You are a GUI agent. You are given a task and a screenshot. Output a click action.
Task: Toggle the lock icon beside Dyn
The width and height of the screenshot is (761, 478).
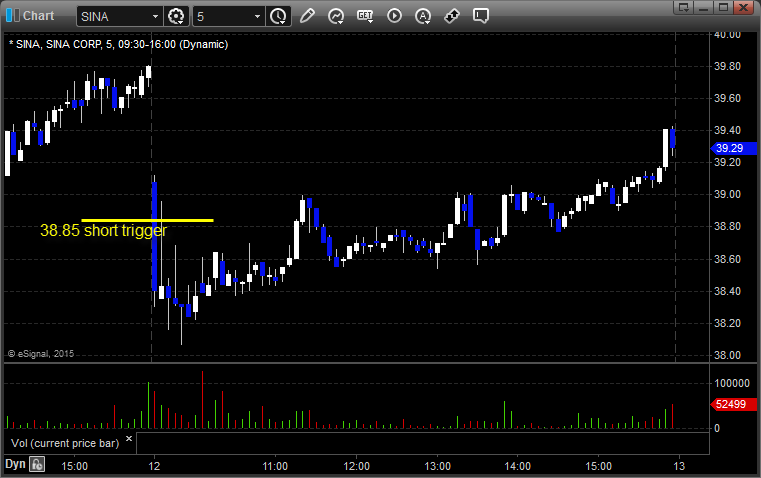tap(37, 464)
